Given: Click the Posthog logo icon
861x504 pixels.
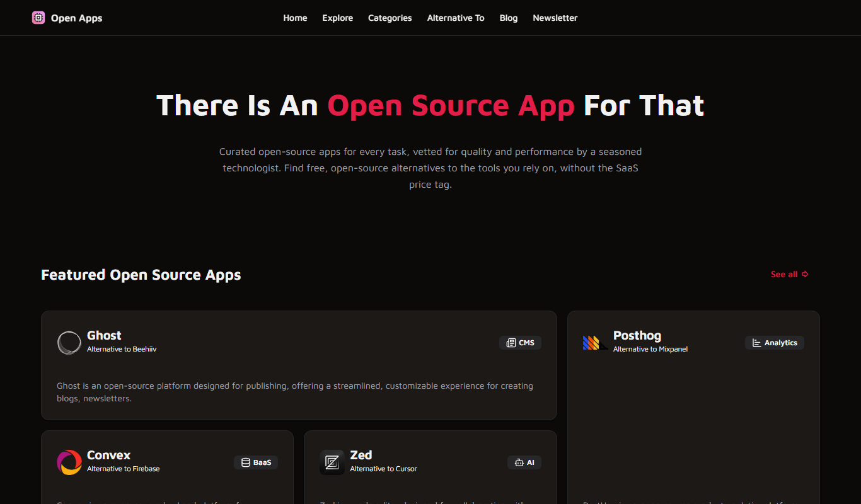Looking at the screenshot, I should (596, 343).
